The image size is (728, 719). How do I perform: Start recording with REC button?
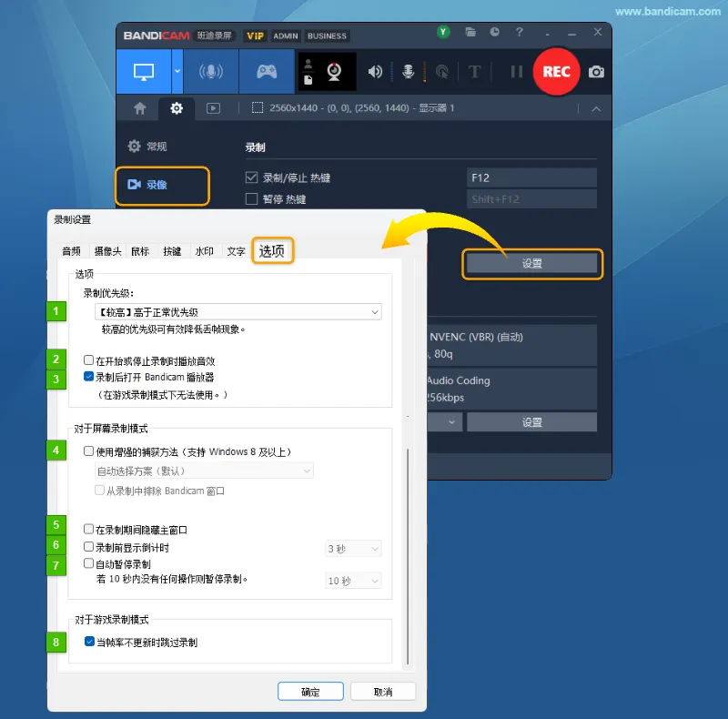556,72
